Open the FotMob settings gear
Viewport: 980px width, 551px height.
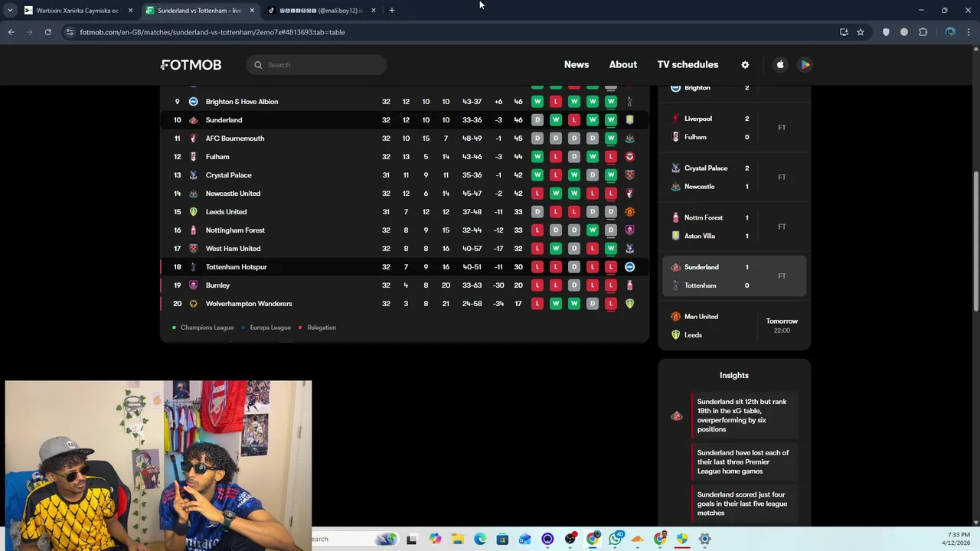coord(745,65)
